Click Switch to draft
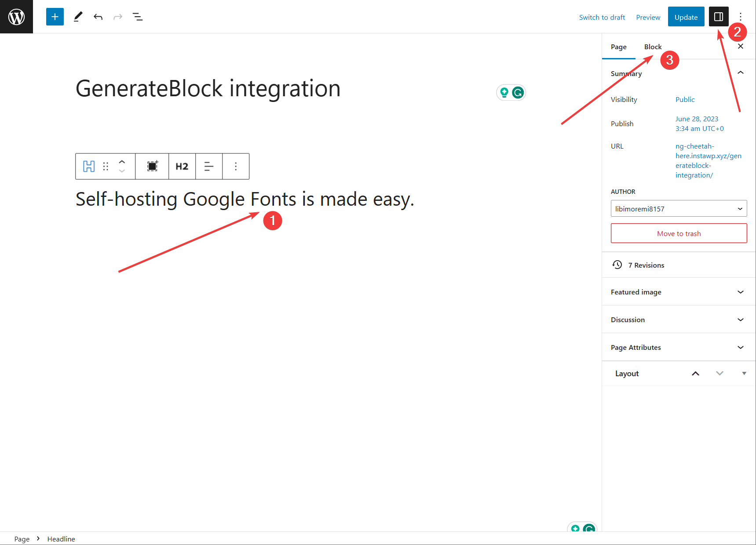The width and height of the screenshot is (756, 545). [602, 17]
